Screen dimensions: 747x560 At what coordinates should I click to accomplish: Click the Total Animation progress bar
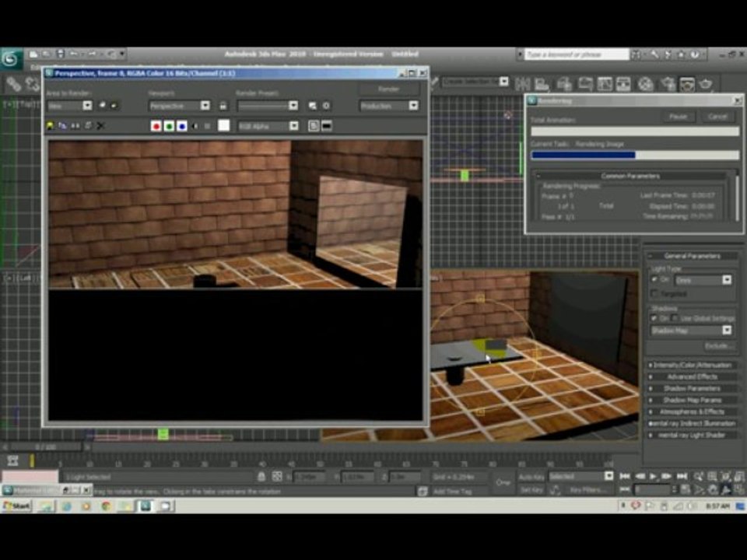[635, 131]
